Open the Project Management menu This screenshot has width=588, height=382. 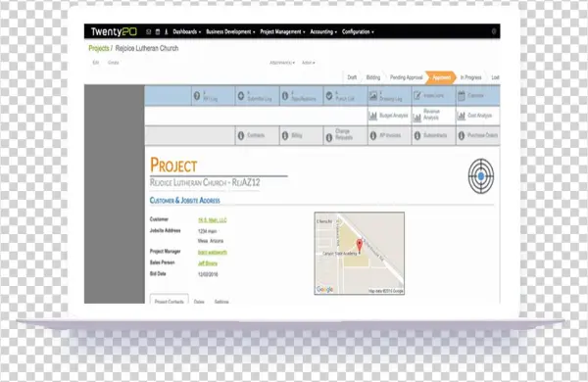tap(282, 32)
